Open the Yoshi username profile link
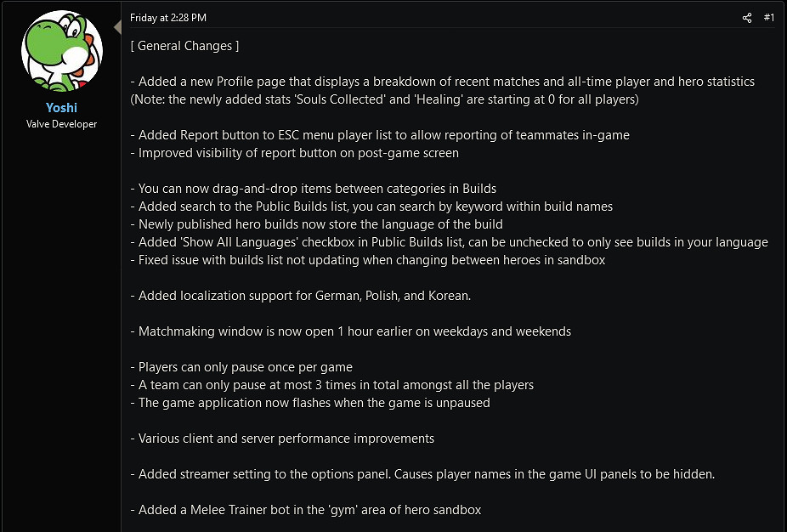The image size is (787, 532). [x=61, y=108]
